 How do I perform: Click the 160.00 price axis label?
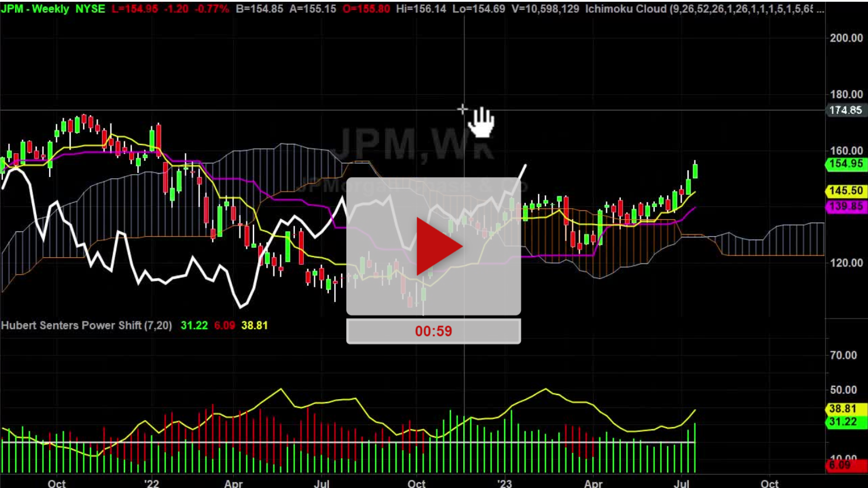[846, 150]
